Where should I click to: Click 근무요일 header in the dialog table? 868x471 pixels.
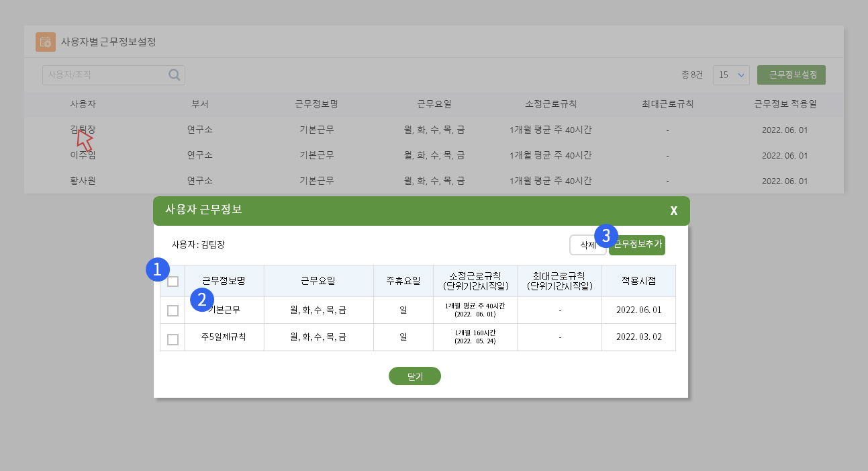[318, 282]
